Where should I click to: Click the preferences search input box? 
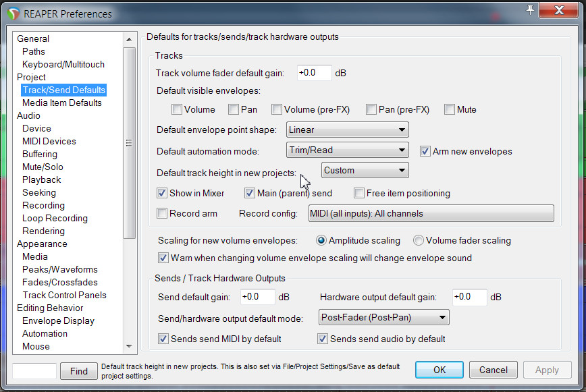pos(34,370)
